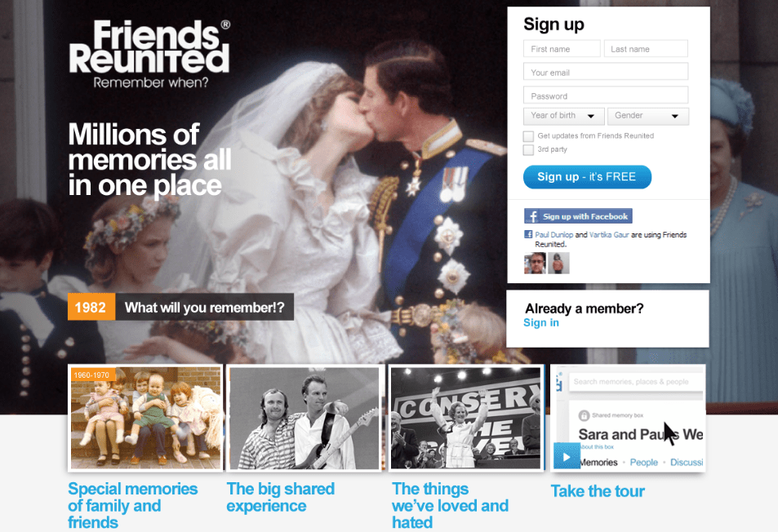Click small Facebook icon beside Paul Dunlop

click(528, 234)
